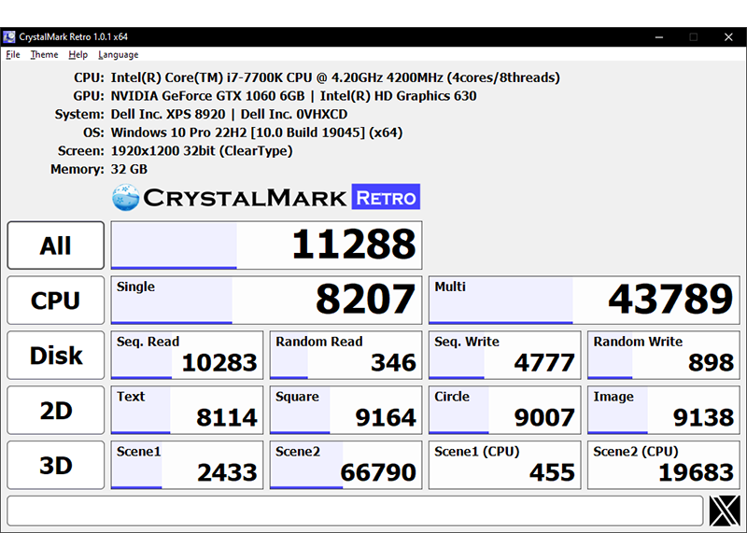Select the CPU Multi score box

tap(584, 301)
